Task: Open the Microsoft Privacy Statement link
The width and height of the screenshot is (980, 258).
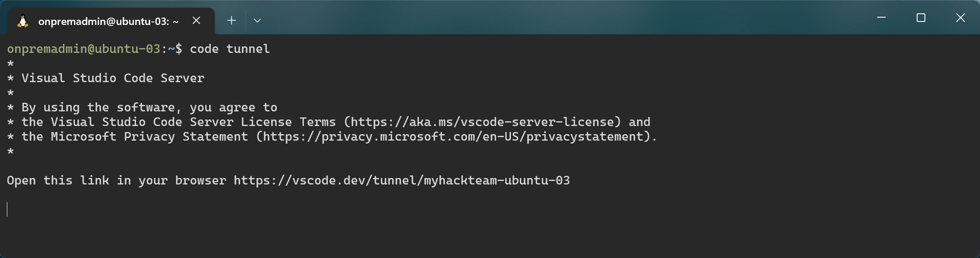Action: (452, 136)
